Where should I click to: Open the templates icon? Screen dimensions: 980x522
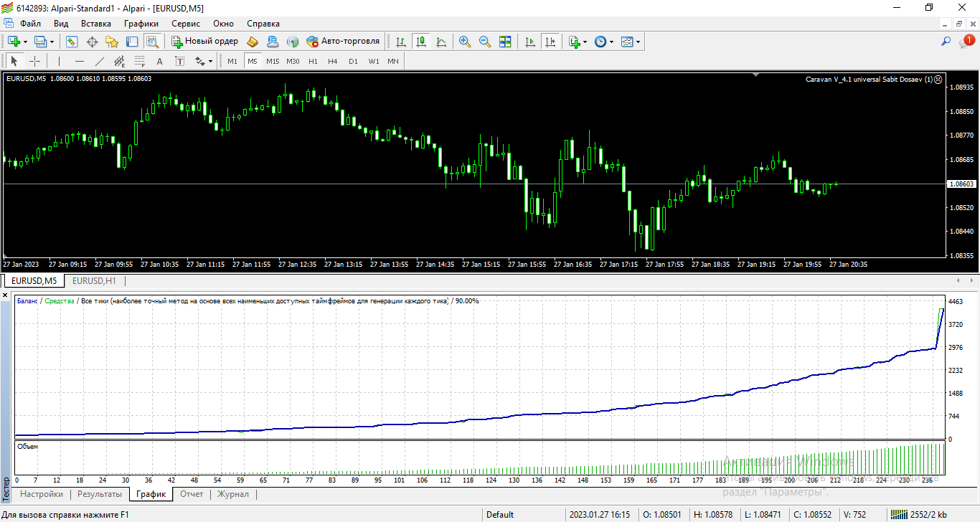point(627,42)
